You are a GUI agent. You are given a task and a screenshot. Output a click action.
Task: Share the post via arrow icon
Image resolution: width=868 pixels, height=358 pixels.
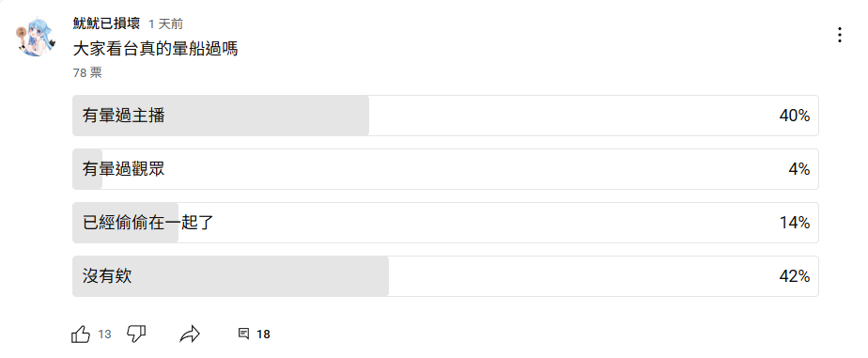click(x=190, y=334)
